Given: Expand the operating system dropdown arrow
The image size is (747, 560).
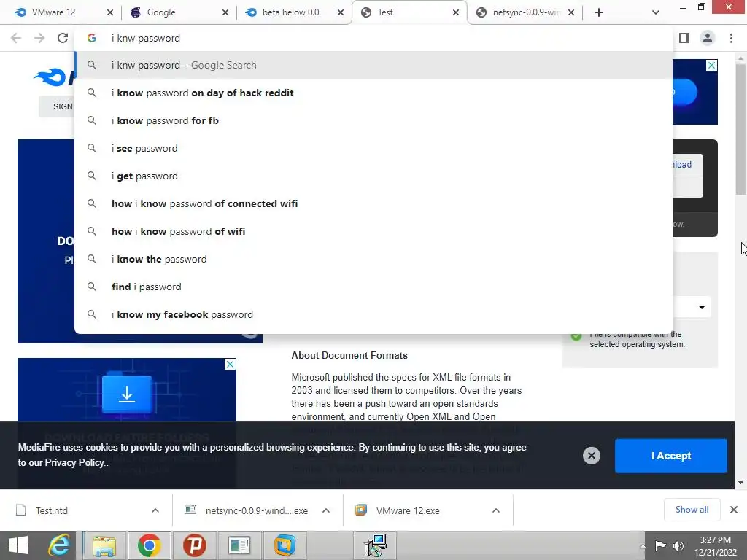Looking at the screenshot, I should (x=702, y=307).
